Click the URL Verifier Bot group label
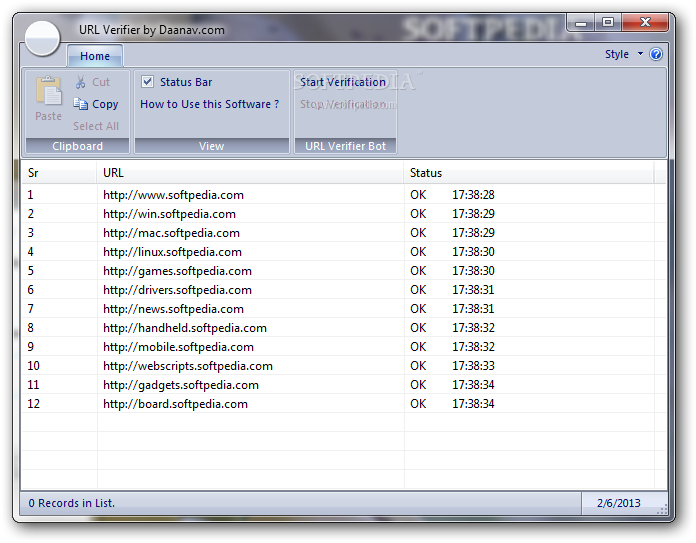 point(345,146)
